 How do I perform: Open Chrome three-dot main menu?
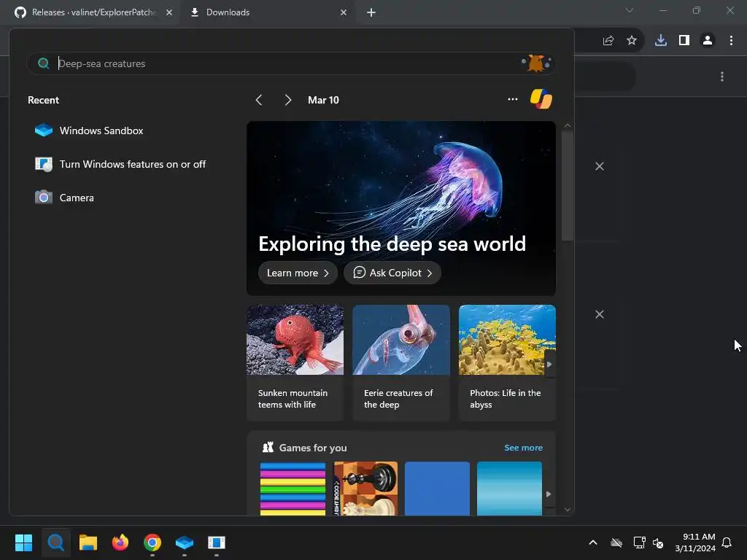tap(731, 41)
